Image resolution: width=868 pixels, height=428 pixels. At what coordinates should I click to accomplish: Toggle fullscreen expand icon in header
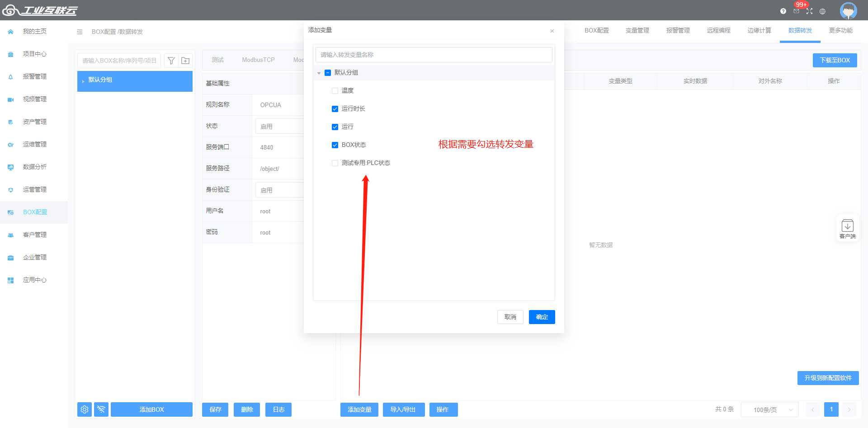[809, 11]
